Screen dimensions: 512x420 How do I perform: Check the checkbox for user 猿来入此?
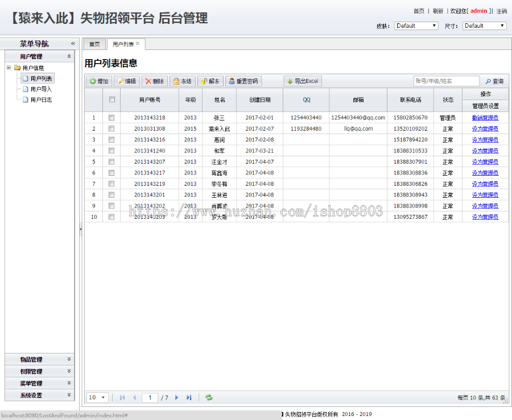tap(112, 128)
